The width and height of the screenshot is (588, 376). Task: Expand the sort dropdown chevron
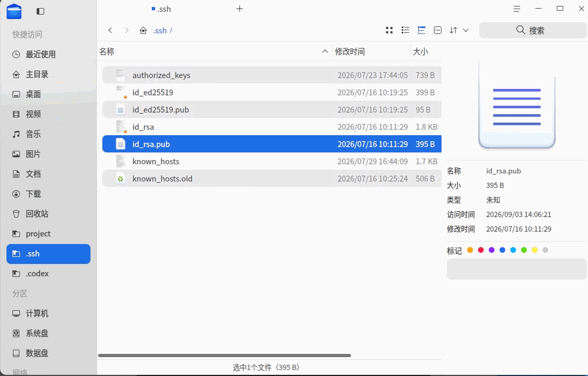[466, 30]
